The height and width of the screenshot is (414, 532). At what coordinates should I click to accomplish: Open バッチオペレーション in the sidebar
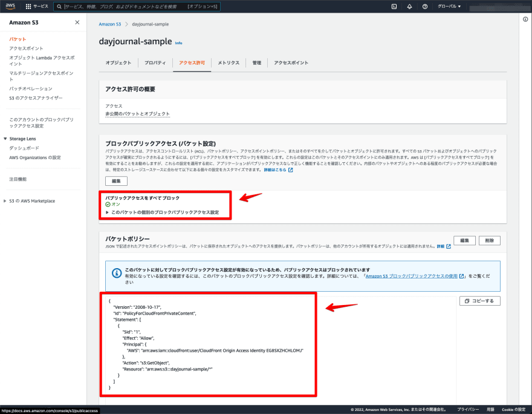point(31,88)
